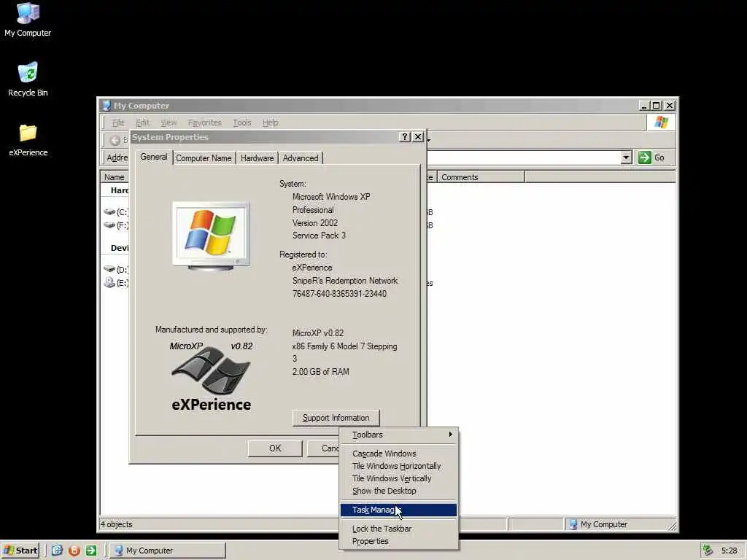Expand the Toolbars submenu arrow

(450, 435)
